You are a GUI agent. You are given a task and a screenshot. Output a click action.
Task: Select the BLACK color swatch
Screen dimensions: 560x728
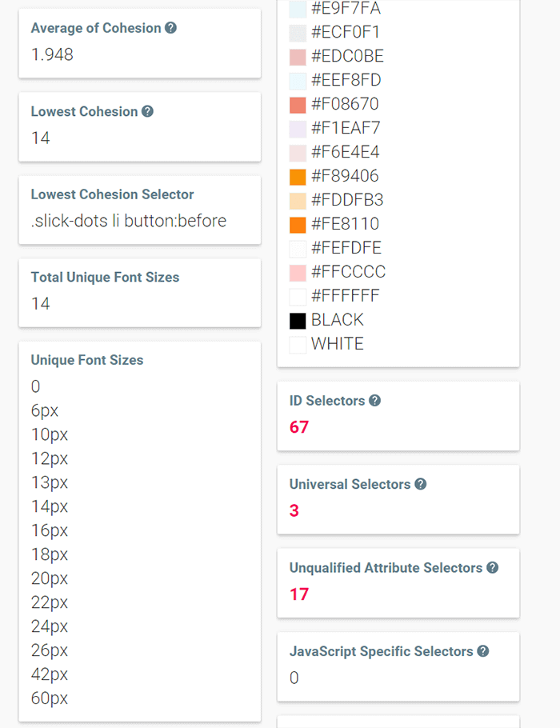[x=298, y=321]
